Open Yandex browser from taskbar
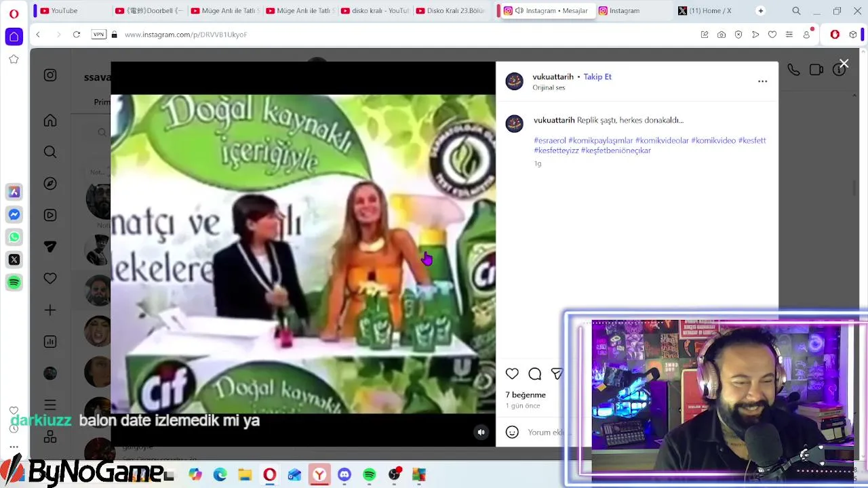This screenshot has height=488, width=868. point(319,474)
